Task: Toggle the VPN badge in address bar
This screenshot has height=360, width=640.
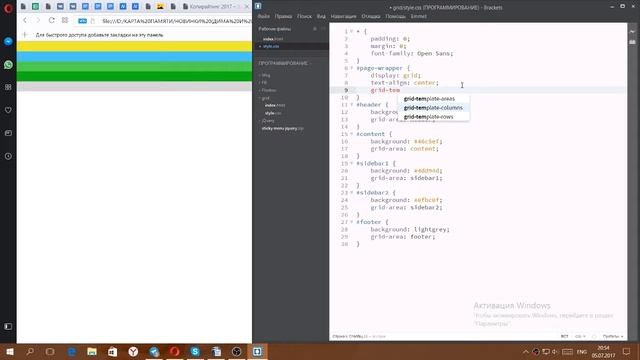Action: pos(82,20)
